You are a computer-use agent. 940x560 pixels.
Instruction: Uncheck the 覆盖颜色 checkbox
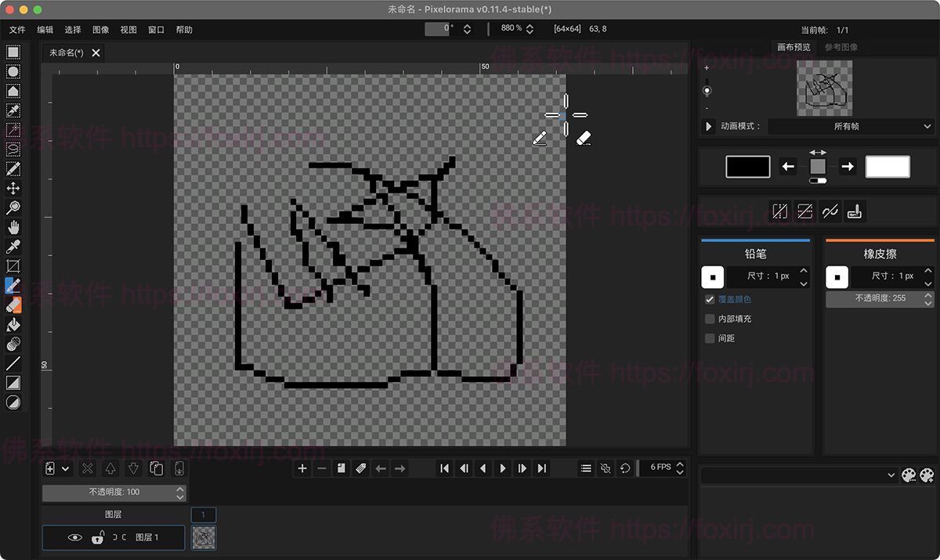tap(710, 299)
